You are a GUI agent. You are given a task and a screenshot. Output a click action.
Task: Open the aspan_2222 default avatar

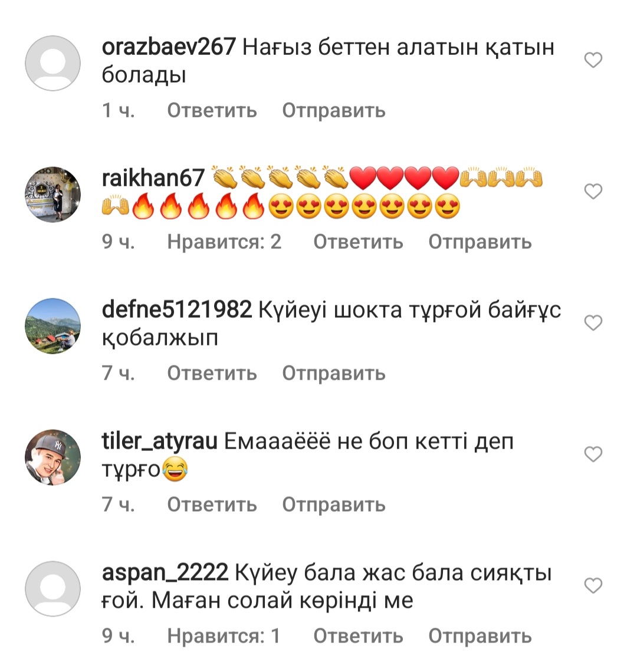(52, 588)
